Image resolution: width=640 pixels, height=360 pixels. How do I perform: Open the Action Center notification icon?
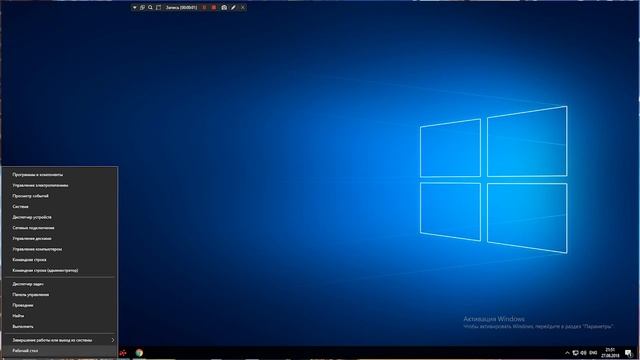click(x=629, y=353)
